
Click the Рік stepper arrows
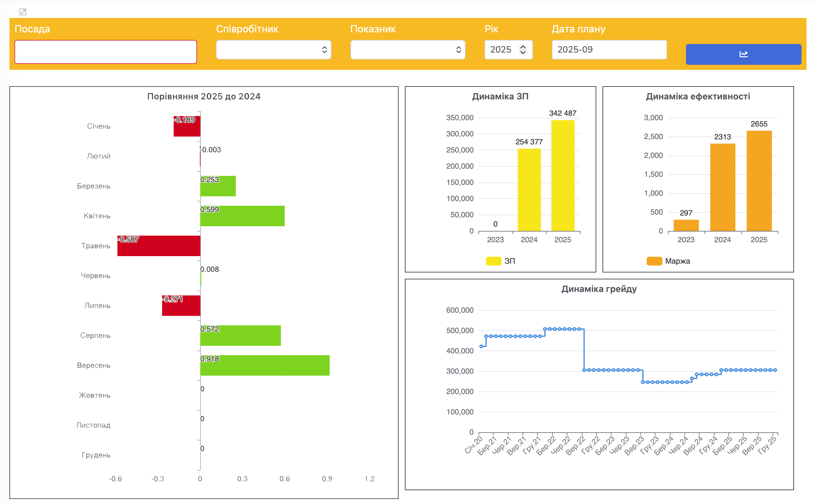click(523, 50)
